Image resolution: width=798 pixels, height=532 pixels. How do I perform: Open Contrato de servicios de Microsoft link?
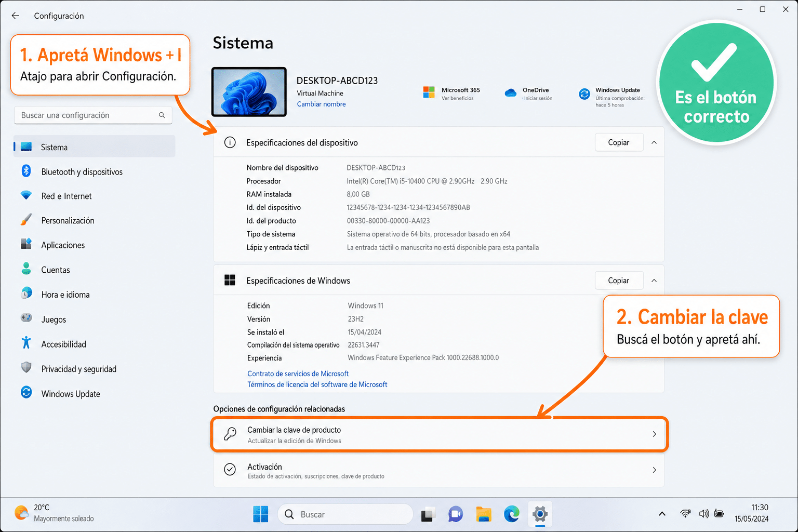coord(298,374)
